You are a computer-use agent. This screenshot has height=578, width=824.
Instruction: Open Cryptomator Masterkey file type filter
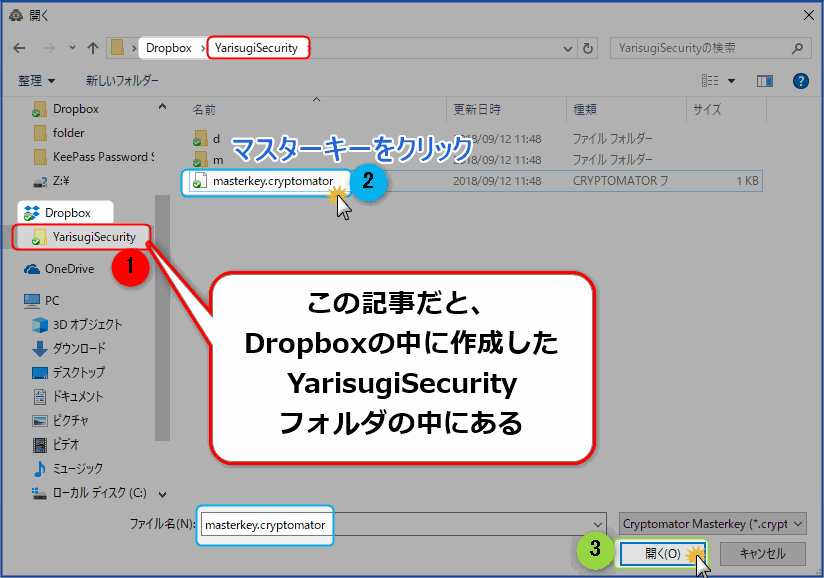[x=713, y=524]
